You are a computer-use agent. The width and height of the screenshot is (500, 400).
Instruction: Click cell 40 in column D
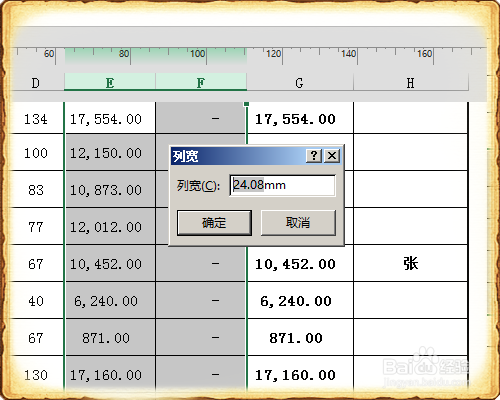click(36, 301)
